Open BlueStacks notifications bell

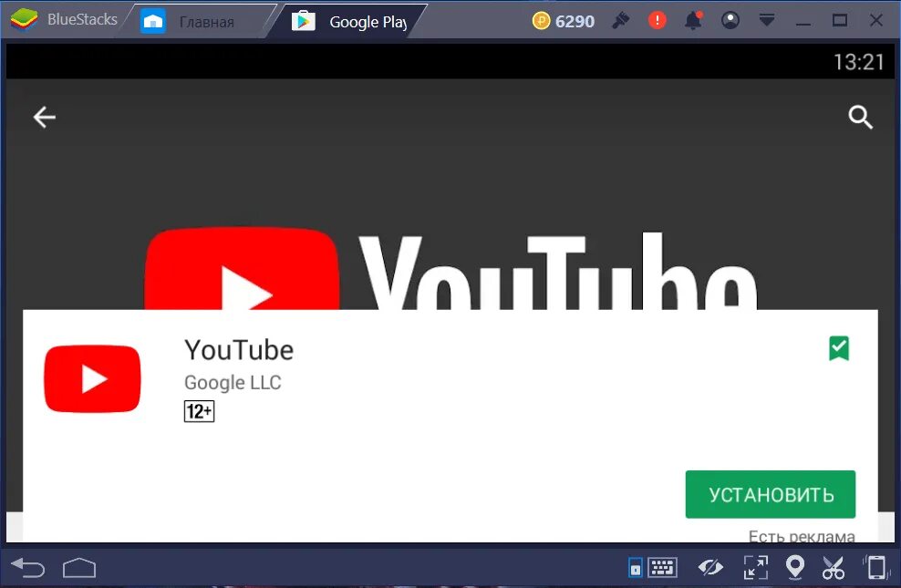click(x=693, y=21)
